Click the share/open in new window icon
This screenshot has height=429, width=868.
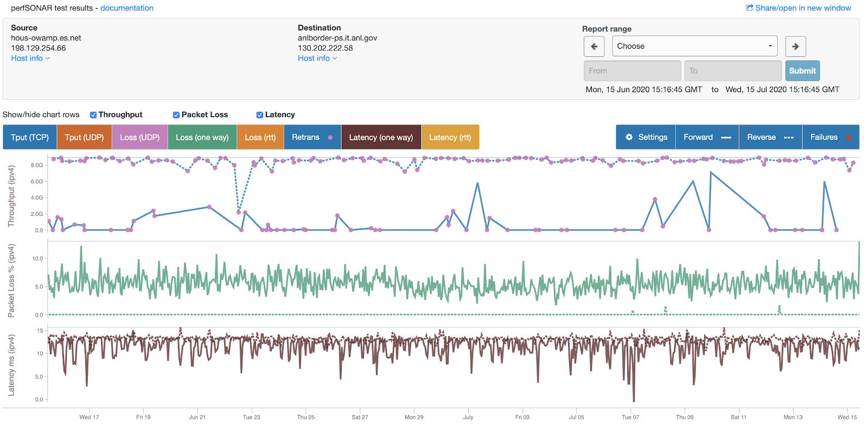tap(750, 8)
